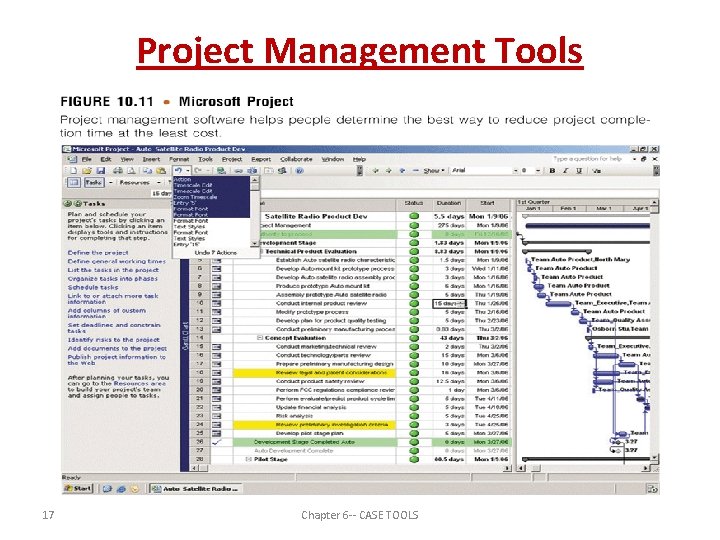Click Publish project information to the Web link
Screen dimensions: 720x540
coord(117,360)
